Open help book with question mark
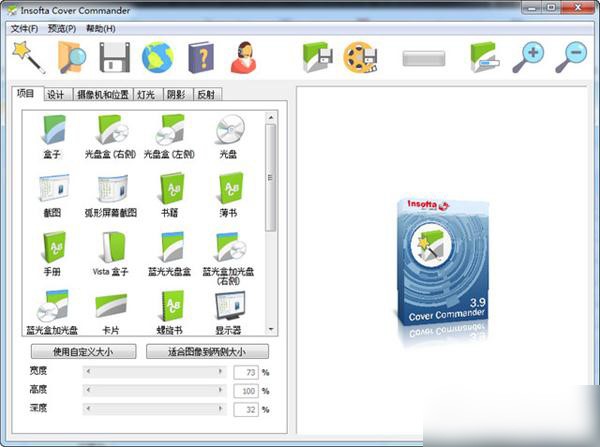 click(201, 57)
